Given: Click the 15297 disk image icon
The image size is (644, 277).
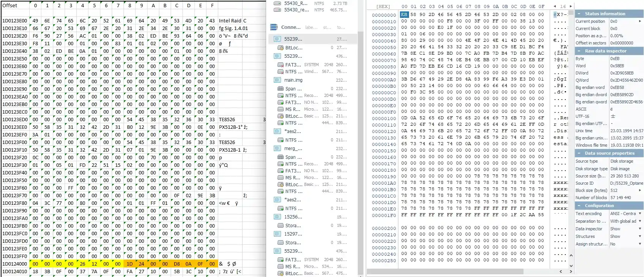Looking at the screenshot, I should (278, 234).
